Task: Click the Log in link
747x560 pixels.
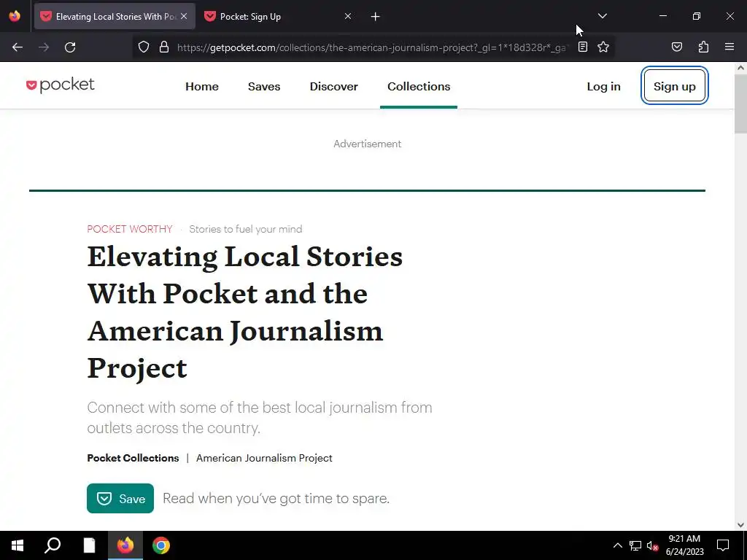Action: pos(603,86)
